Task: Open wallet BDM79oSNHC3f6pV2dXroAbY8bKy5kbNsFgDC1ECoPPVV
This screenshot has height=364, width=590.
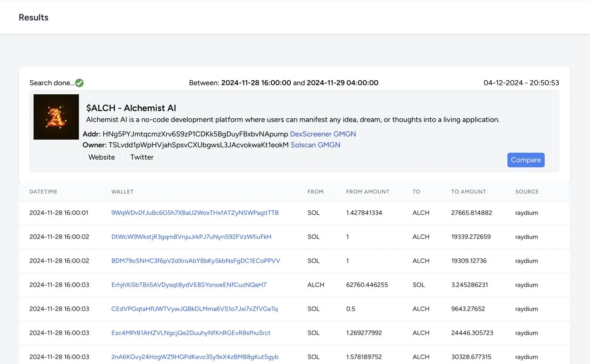Action: click(196, 261)
